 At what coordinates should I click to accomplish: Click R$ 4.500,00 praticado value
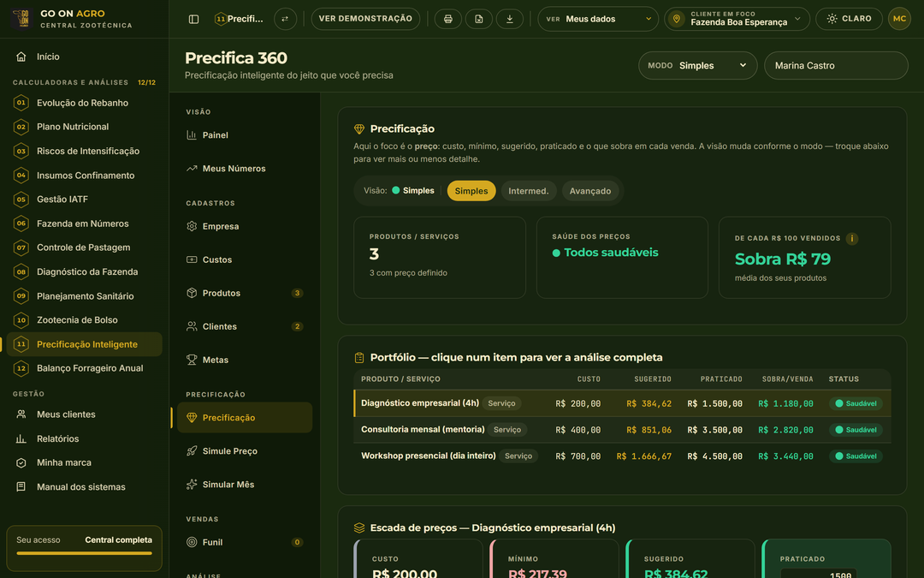coord(714,456)
